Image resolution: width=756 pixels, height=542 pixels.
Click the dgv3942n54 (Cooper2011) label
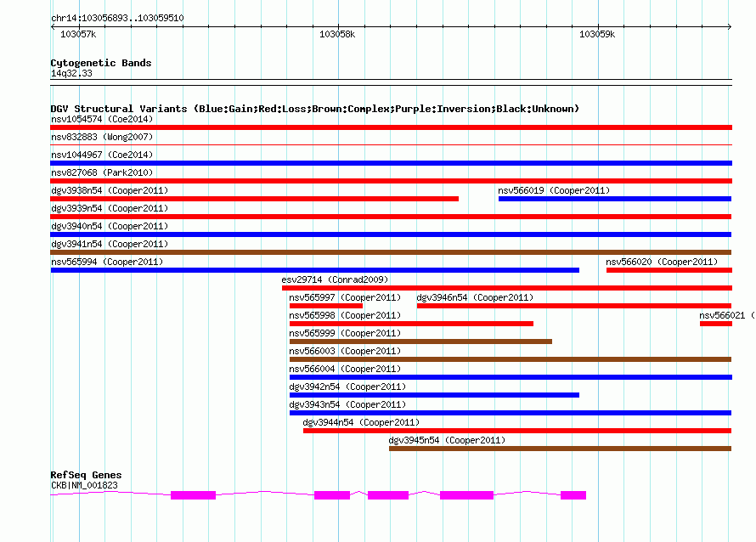(347, 387)
